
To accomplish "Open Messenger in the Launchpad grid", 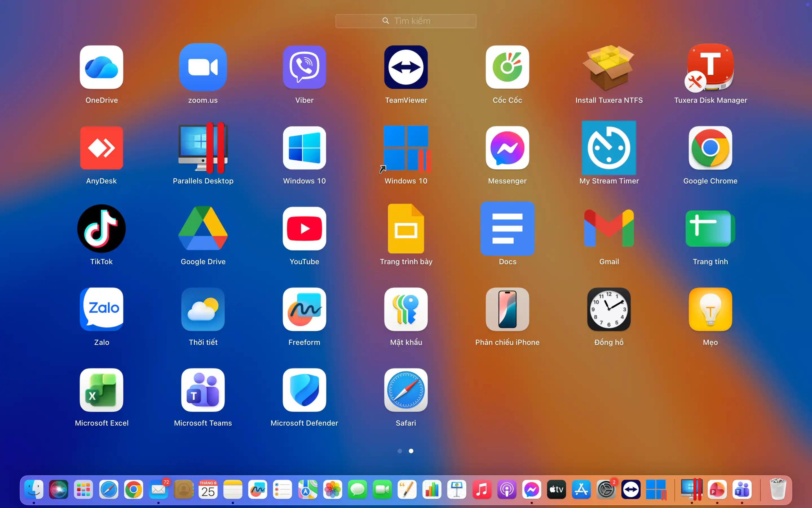I will 507,148.
